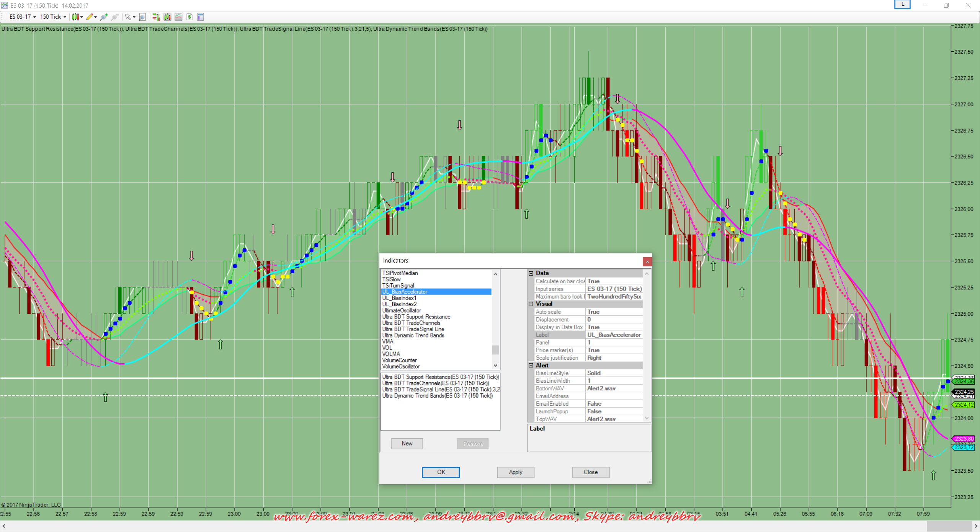Open the cursor pointer type menu
980x532 pixels.
pos(130,17)
